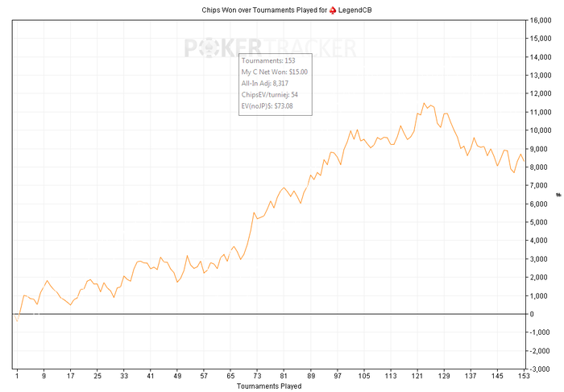Click tooltip line "All-In Adj: 8,317"
Viewport: 564px width, 392px height.
click(265, 84)
